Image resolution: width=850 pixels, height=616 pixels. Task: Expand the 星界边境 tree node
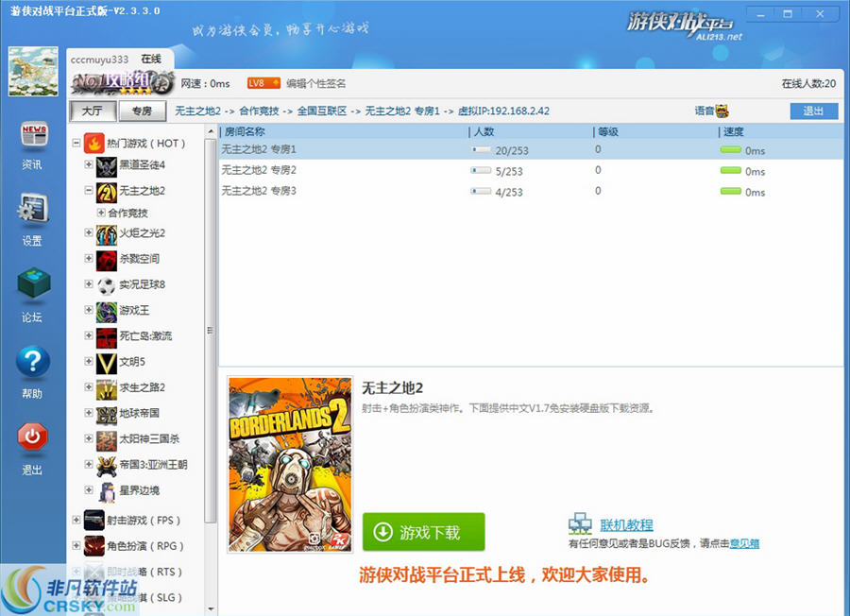click(89, 489)
